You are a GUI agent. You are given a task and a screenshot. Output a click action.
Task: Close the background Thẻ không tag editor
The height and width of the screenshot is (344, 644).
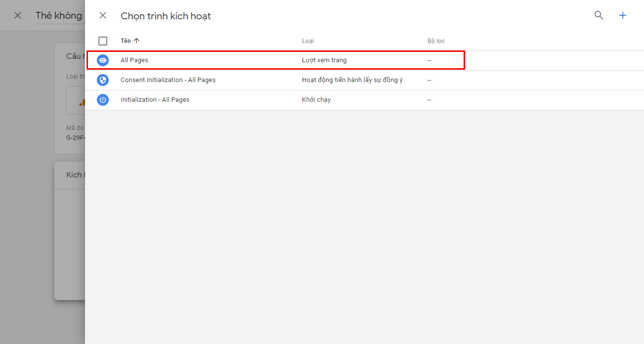[x=18, y=15]
